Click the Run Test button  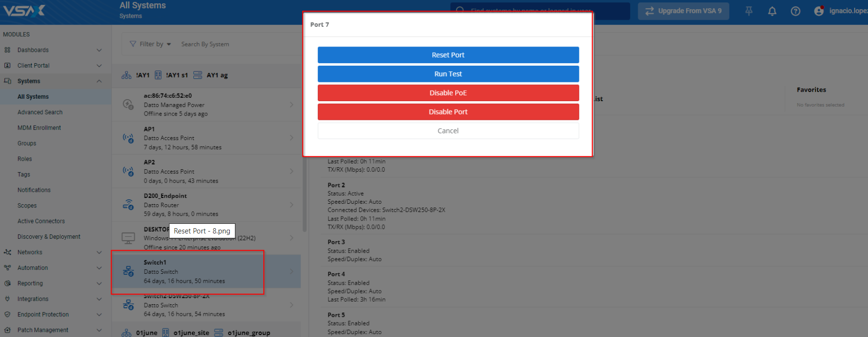click(448, 74)
